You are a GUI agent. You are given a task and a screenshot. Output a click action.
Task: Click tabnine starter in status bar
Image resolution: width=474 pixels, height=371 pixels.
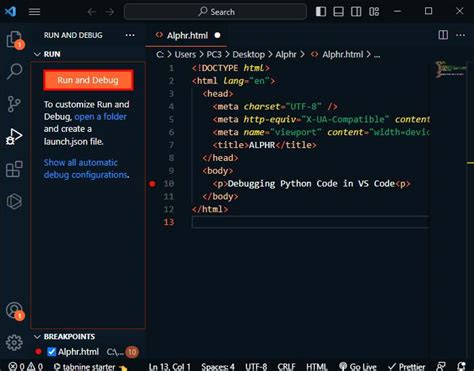[89, 367]
